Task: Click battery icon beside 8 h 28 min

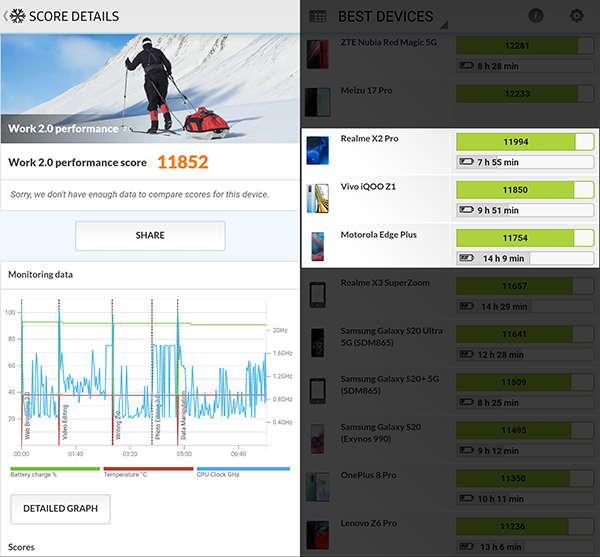Action: [x=466, y=66]
